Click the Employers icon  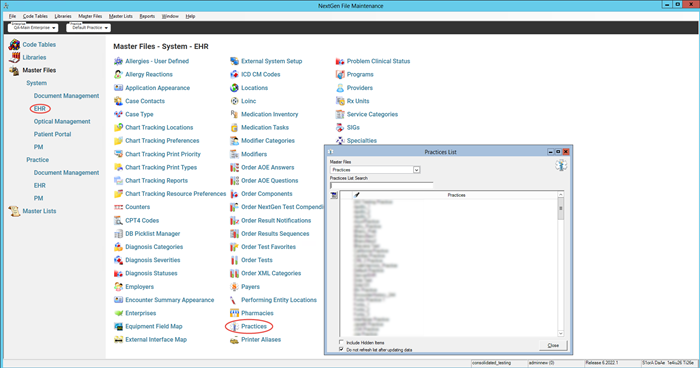(118, 286)
